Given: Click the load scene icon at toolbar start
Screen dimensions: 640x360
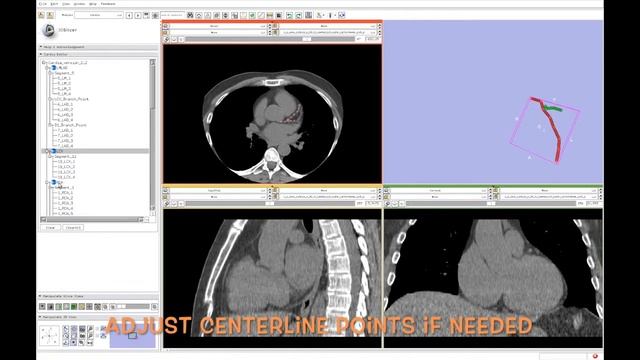Looking at the screenshot, I should (x=42, y=15).
